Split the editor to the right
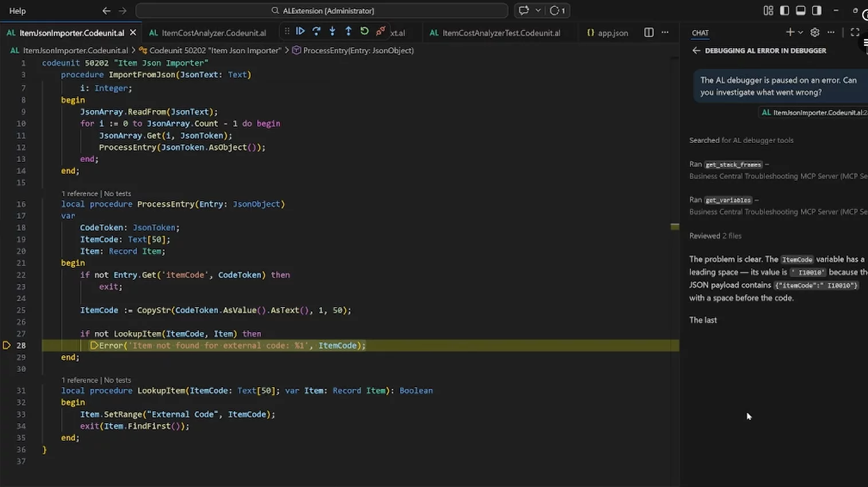The width and height of the screenshot is (868, 487). coord(648,33)
